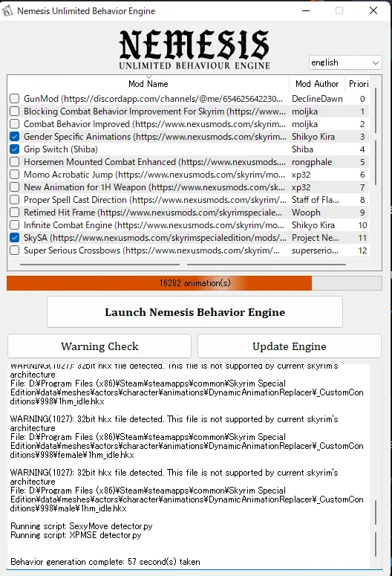Click the NEMESIS logo banner

pyautogui.click(x=195, y=50)
